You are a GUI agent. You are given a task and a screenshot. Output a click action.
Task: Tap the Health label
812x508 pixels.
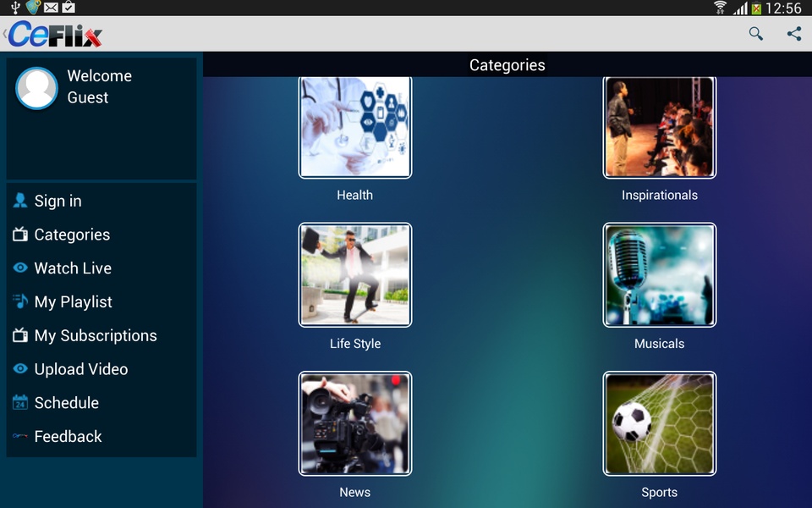[354, 195]
